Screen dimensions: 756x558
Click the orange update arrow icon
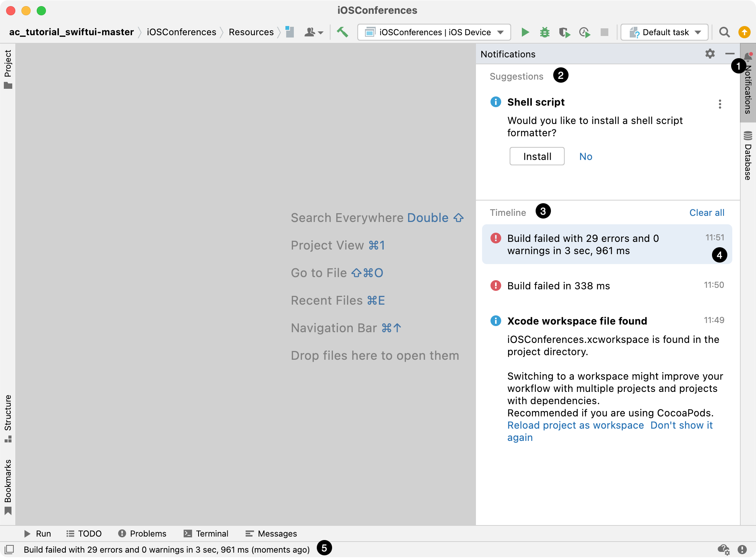click(x=744, y=32)
